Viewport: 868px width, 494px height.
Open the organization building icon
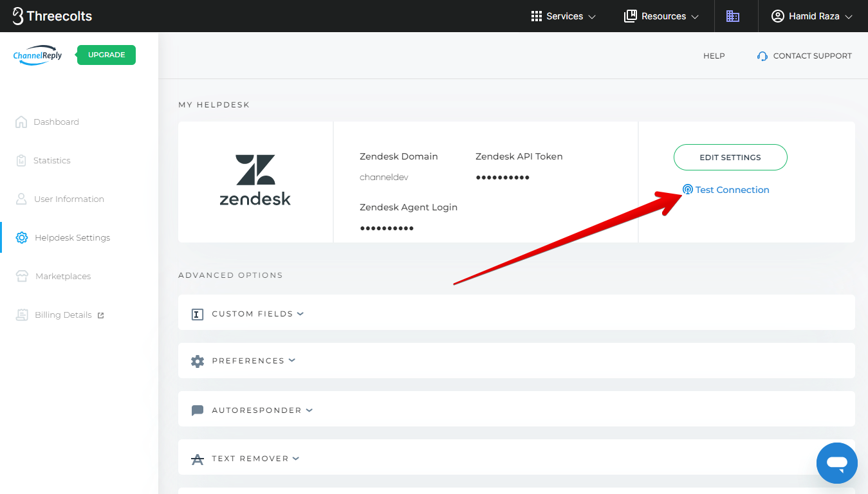click(x=733, y=16)
